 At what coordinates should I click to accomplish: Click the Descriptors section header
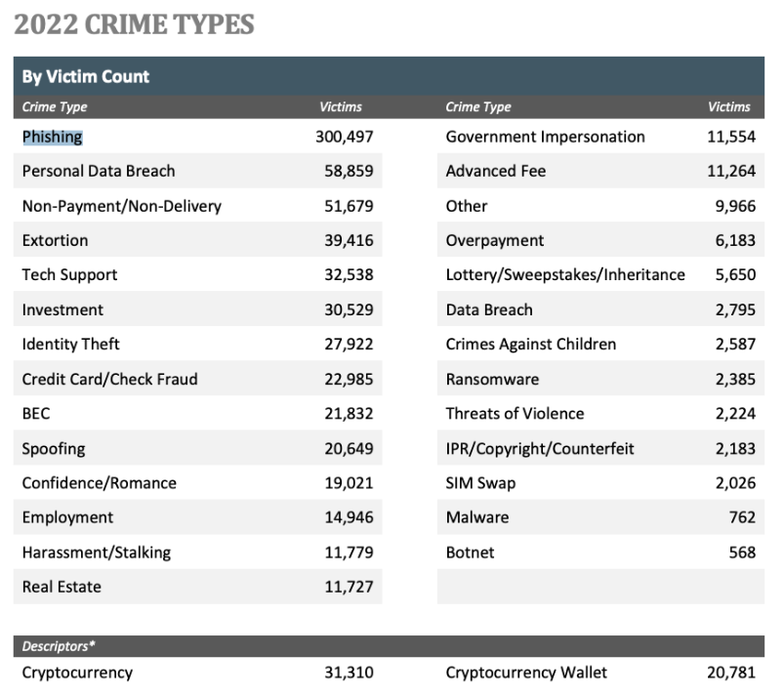tap(59, 646)
